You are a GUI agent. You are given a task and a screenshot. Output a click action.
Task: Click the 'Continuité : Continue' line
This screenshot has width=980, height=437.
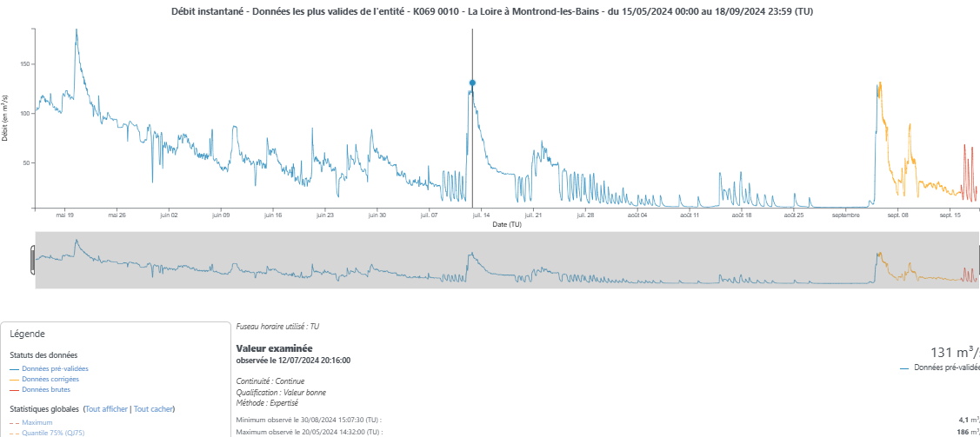270,381
